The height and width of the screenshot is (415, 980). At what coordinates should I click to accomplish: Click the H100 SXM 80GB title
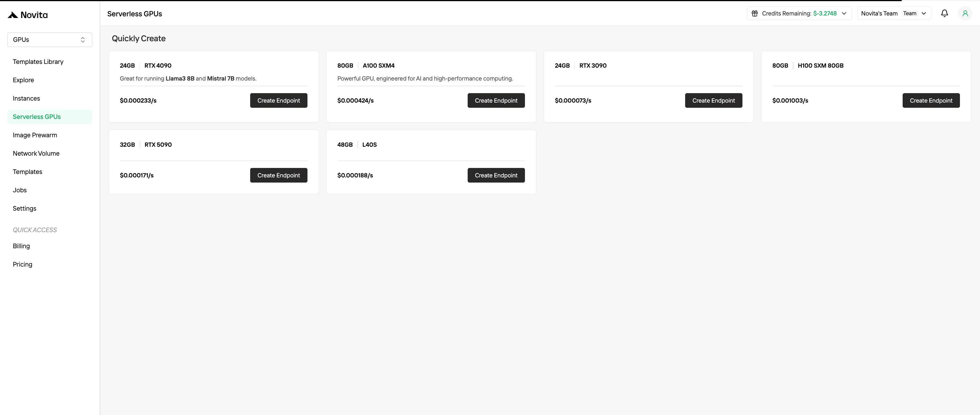pyautogui.click(x=821, y=65)
